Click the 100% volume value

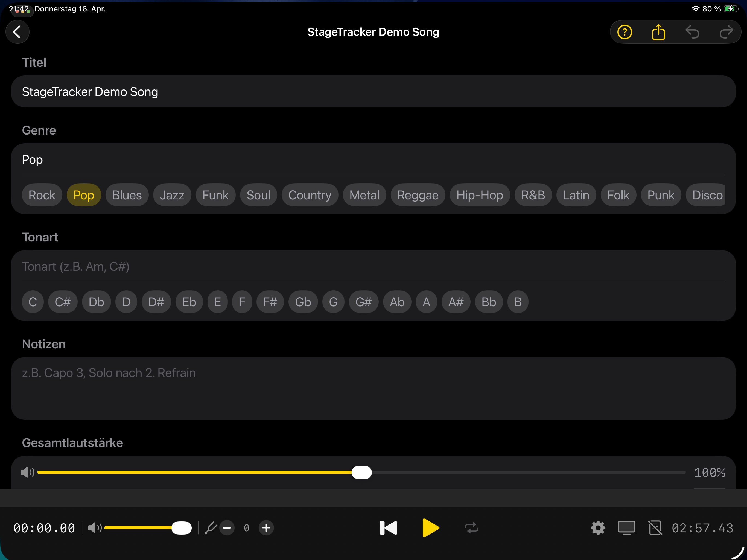(710, 472)
